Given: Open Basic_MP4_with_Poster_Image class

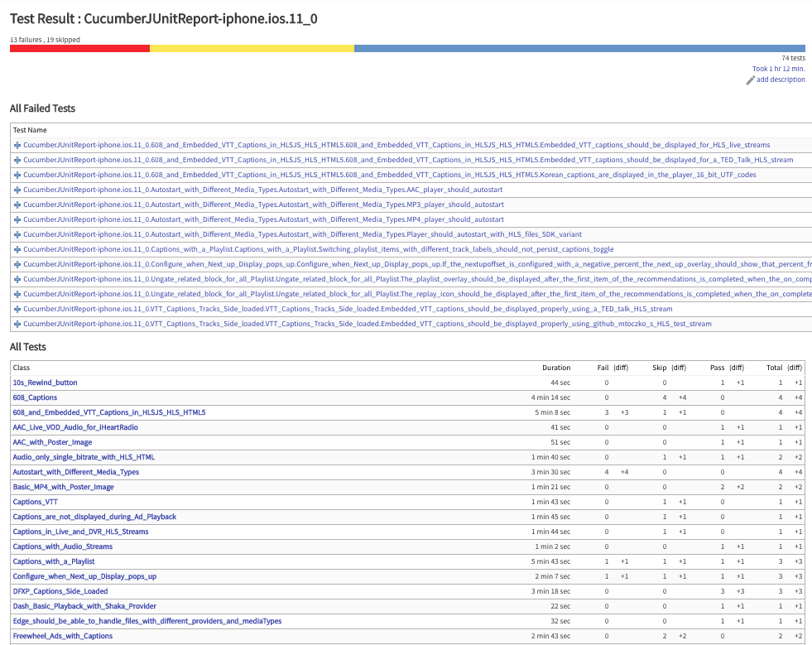Looking at the screenshot, I should (63, 488).
